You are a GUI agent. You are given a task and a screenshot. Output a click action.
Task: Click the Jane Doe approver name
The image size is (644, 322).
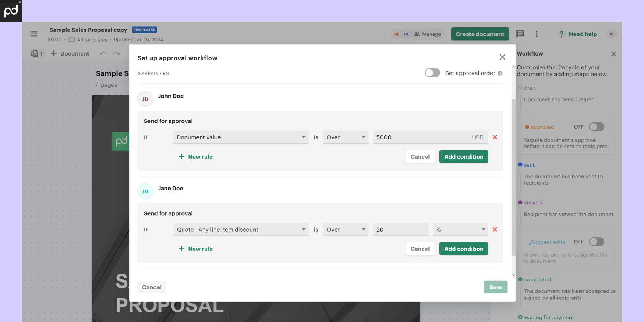[171, 188]
